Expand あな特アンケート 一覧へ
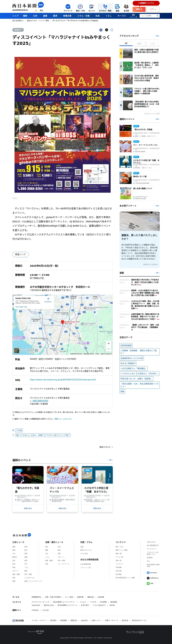The width and height of the screenshot is (172, 644). click(157, 206)
